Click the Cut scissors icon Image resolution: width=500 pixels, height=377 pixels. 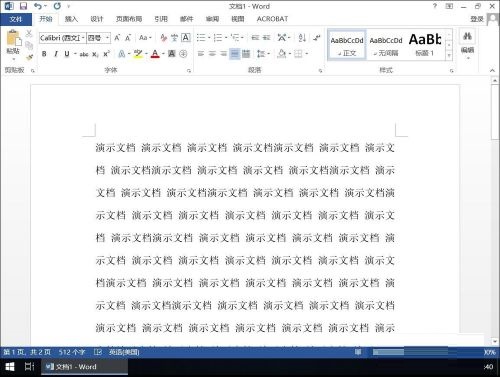(x=29, y=33)
